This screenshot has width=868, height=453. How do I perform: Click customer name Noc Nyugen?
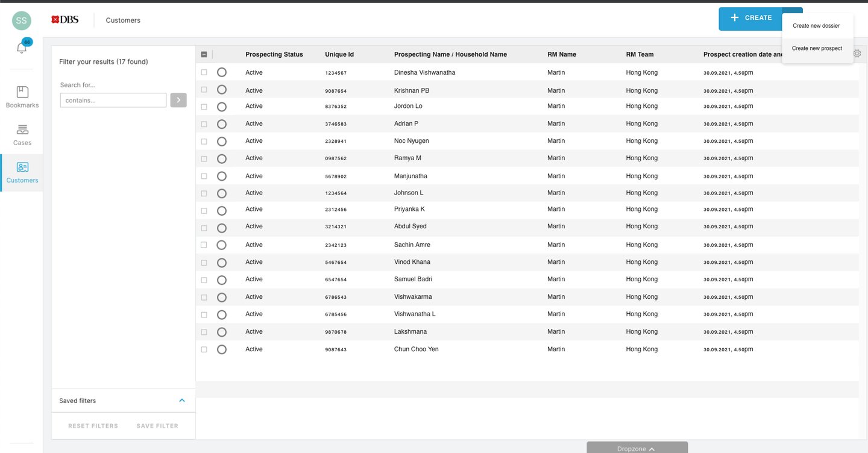pyautogui.click(x=412, y=140)
